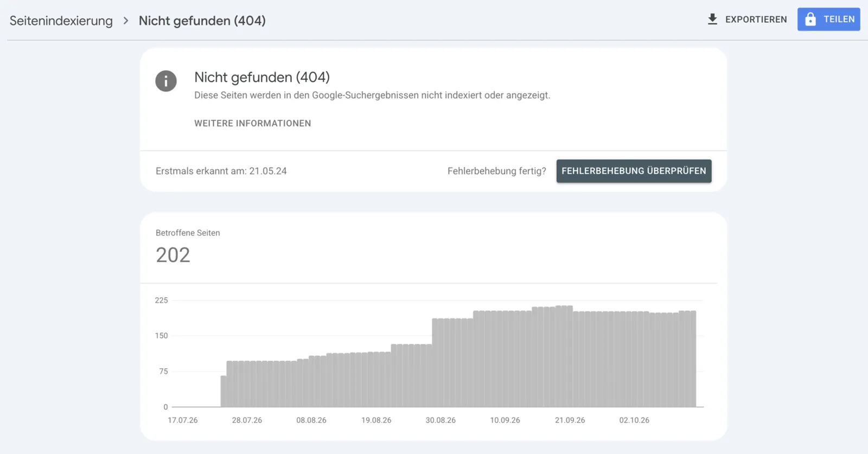Click the 'Erstmals erkannt am: 21.05.24' text
The width and height of the screenshot is (868, 454).
(x=221, y=171)
